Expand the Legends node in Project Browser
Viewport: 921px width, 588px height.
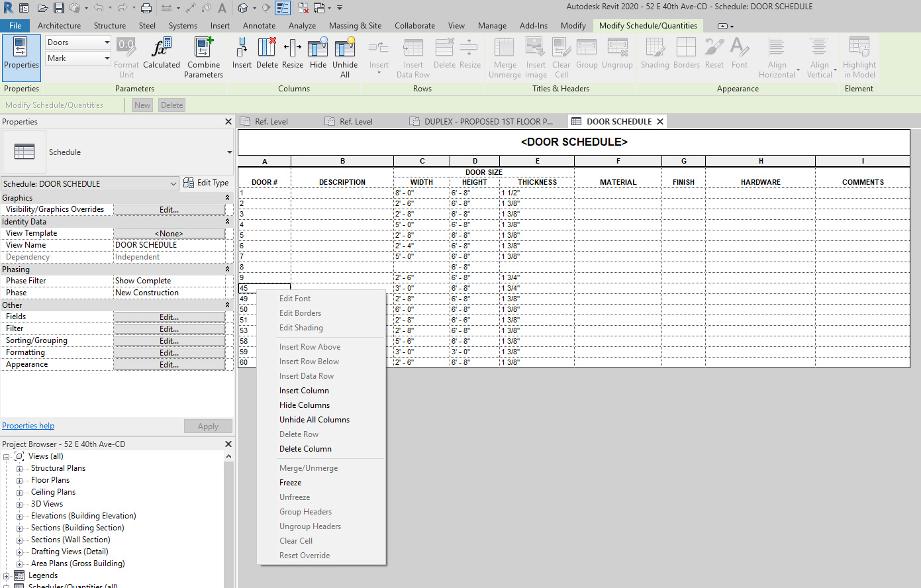[x=7, y=576]
